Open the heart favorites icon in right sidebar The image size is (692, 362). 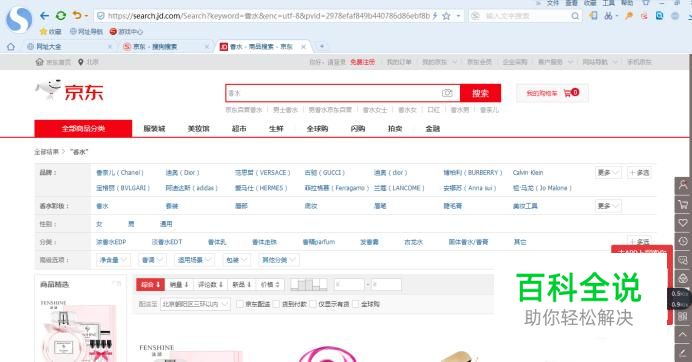[x=683, y=222]
